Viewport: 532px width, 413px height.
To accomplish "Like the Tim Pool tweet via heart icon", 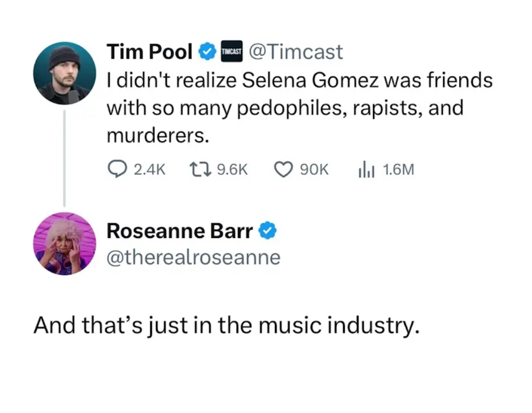I will (284, 169).
